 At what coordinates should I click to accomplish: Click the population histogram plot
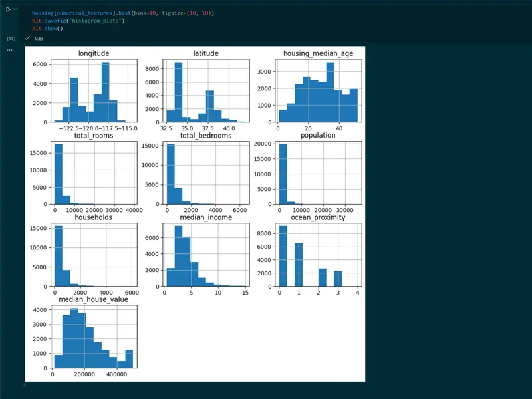(x=319, y=173)
